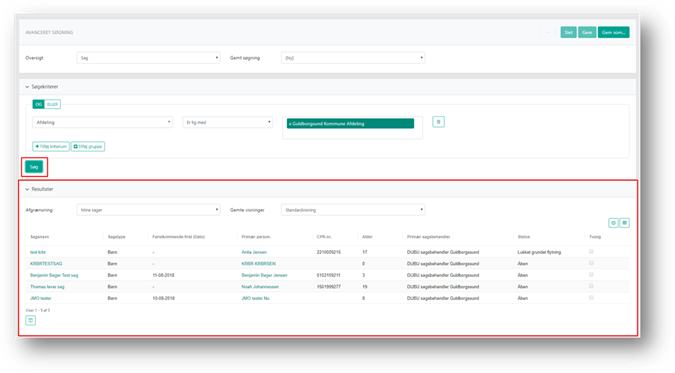The height and width of the screenshot is (373, 675).
Task: Open the Afgrænsning dropdown showing Mine sager
Action: point(148,210)
